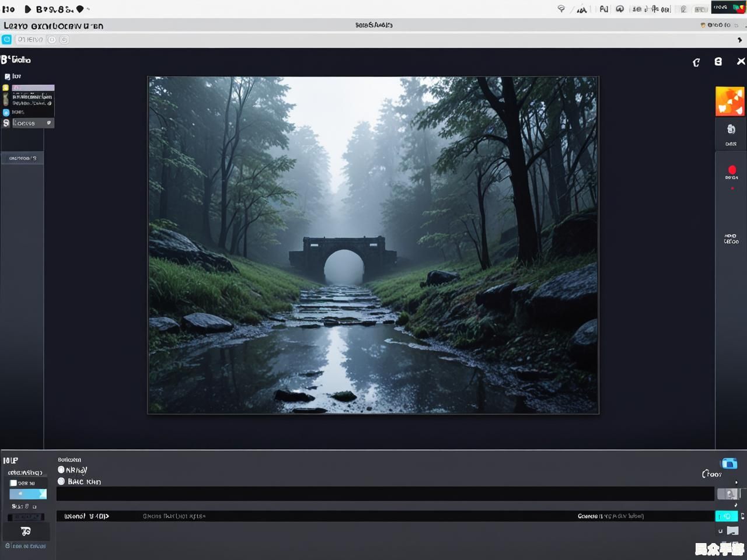The width and height of the screenshot is (747, 560).
Task: Click the wide black input field in bottom panel
Action: coord(385,494)
